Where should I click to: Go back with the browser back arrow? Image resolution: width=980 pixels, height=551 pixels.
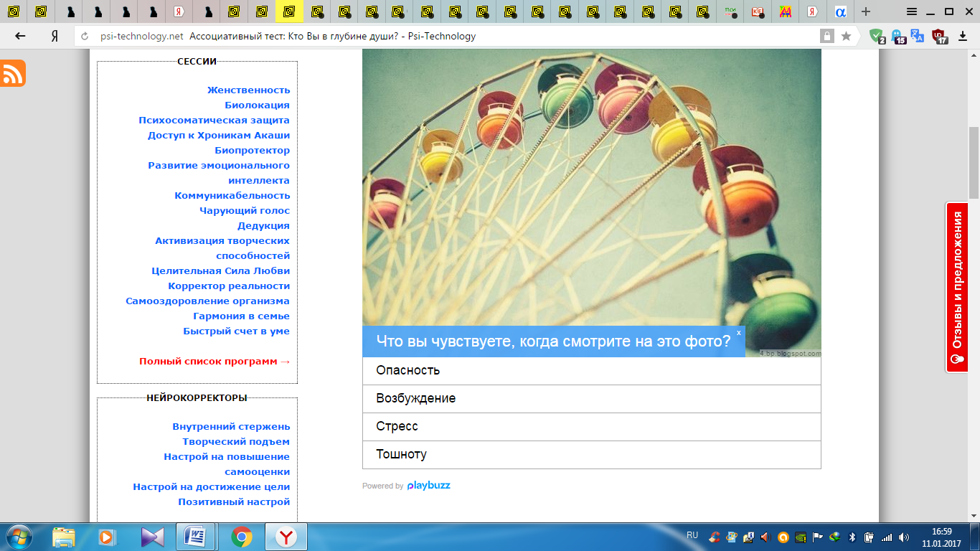[20, 36]
